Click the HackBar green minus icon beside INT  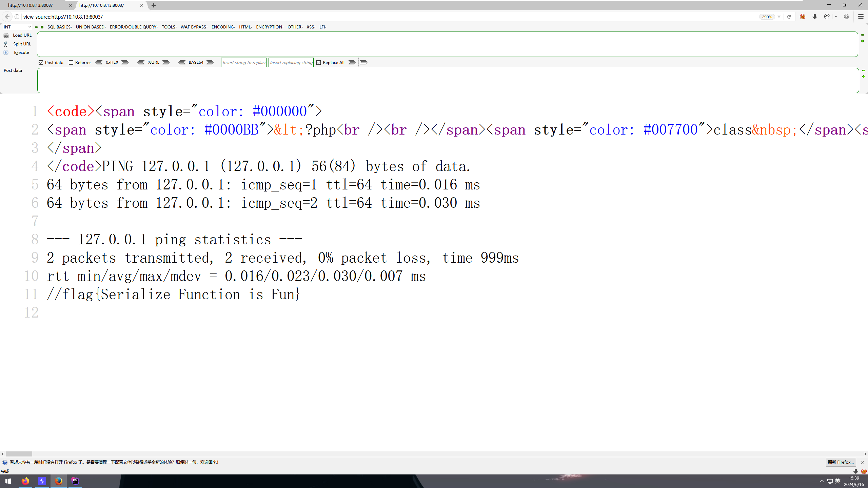[36, 27]
